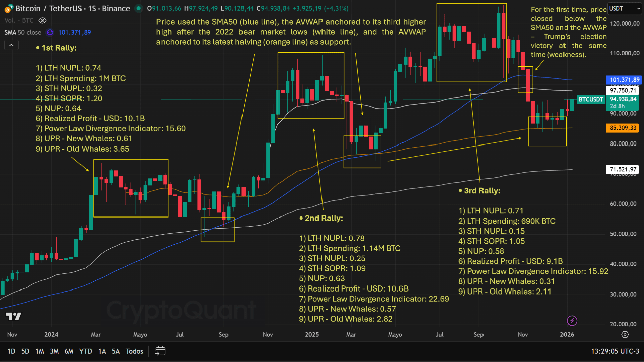
Task: Click the 2026 label on time axis
Action: [567, 334]
